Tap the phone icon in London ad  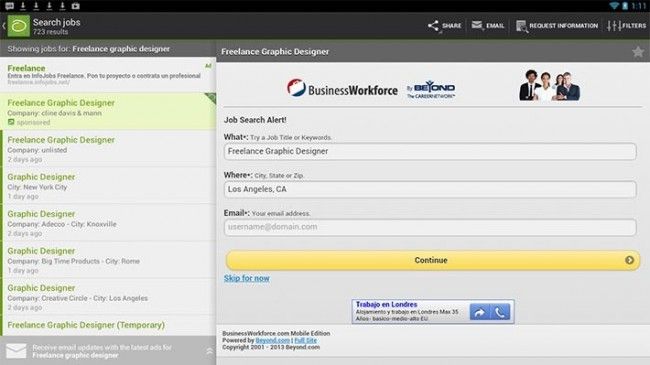tap(500, 312)
